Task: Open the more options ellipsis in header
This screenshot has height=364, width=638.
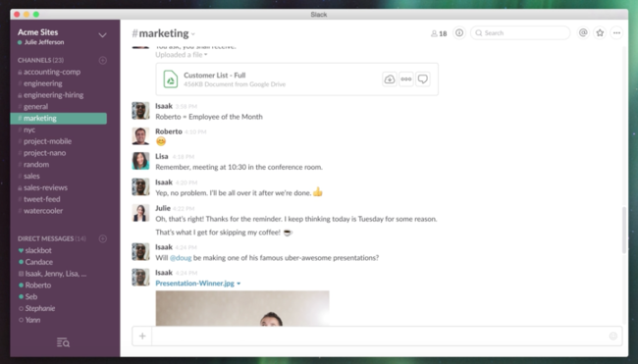Action: pos(616,33)
